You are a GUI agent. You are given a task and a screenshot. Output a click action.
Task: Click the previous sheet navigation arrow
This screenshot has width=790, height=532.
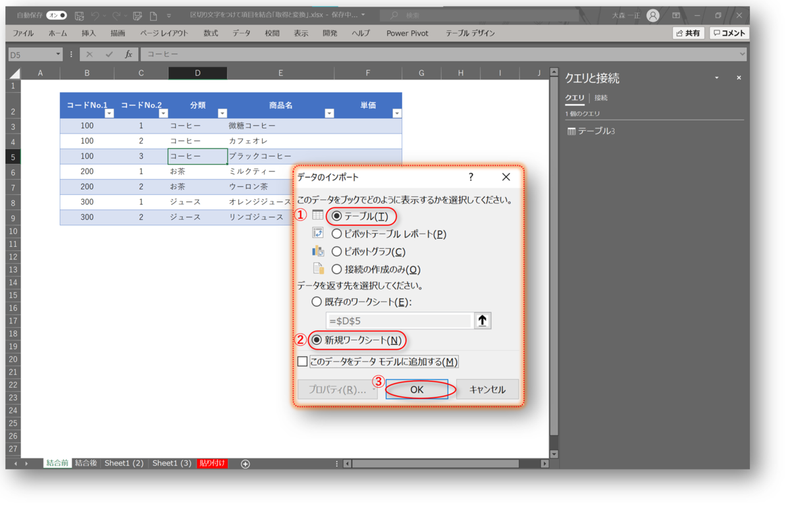pyautogui.click(x=16, y=464)
